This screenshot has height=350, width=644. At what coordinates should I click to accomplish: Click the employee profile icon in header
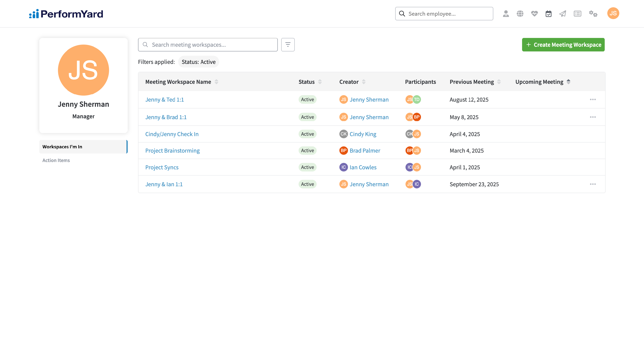[506, 14]
